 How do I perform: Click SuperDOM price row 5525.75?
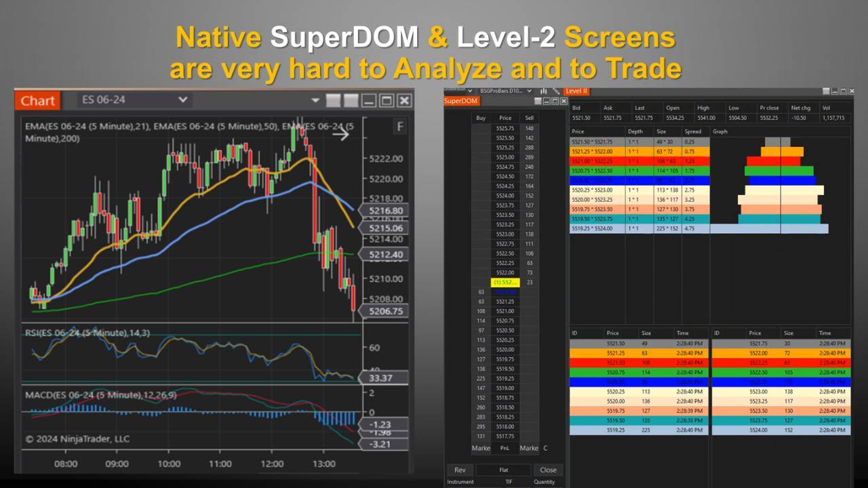(505, 128)
